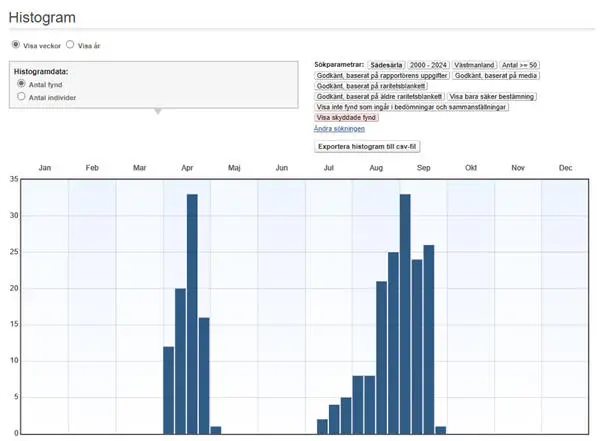Select 'Antal individer' radio option

[22, 97]
